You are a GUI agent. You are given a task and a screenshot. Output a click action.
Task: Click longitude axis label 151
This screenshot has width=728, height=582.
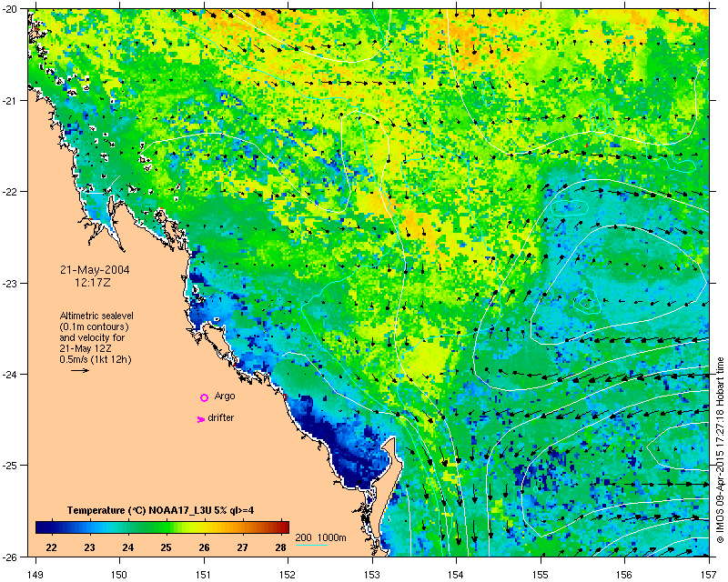(204, 575)
